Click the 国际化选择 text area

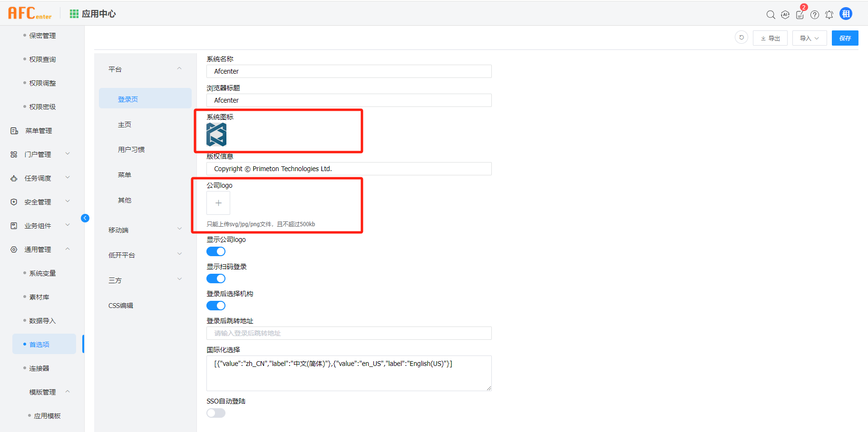coord(349,373)
